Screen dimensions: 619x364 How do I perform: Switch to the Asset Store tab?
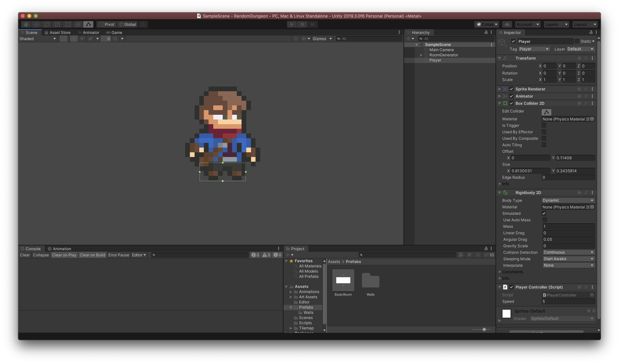tap(58, 32)
